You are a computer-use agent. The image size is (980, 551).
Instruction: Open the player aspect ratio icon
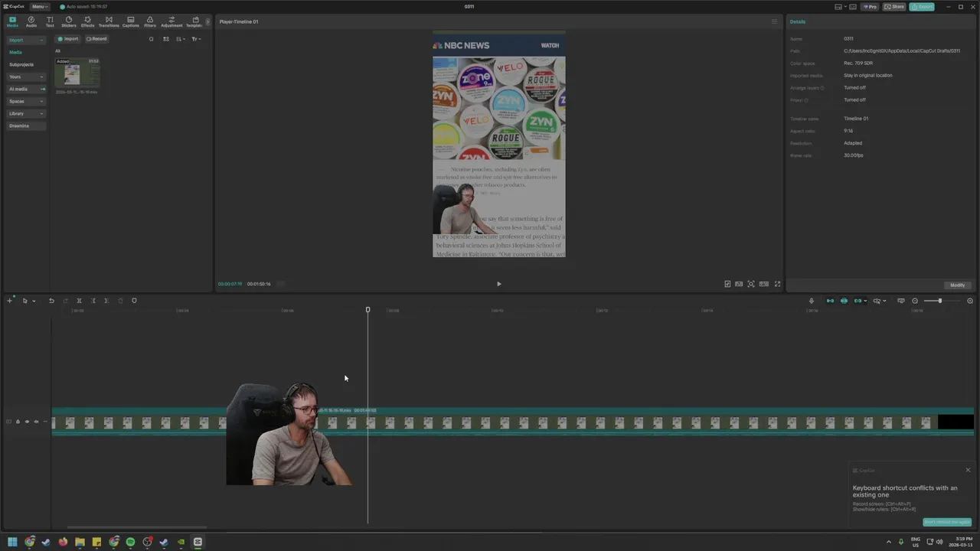pyautogui.click(x=764, y=284)
